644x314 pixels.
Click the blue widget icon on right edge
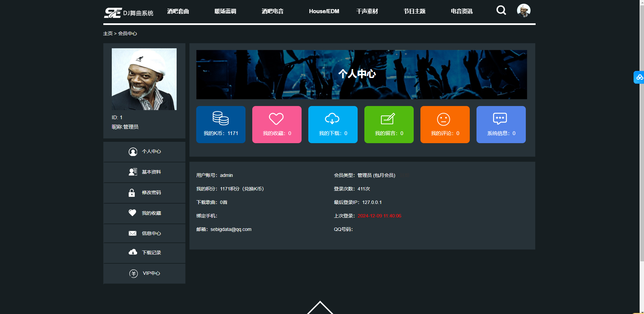[x=639, y=77]
